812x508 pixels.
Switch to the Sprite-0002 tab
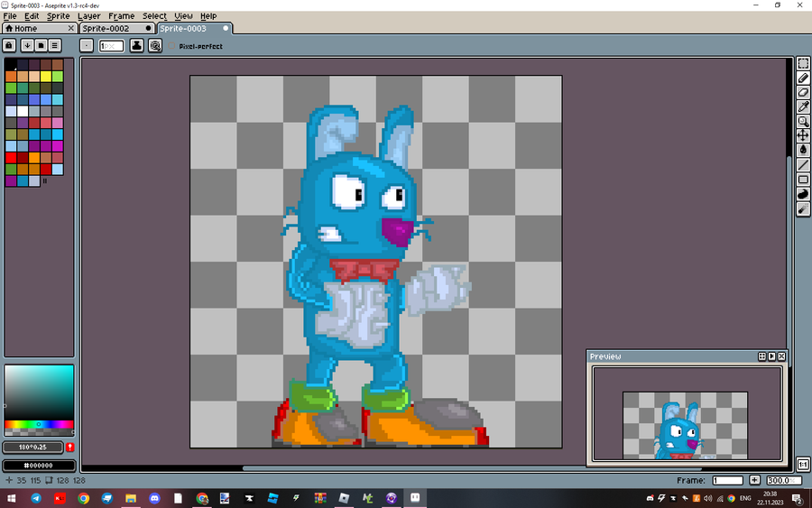(116, 29)
